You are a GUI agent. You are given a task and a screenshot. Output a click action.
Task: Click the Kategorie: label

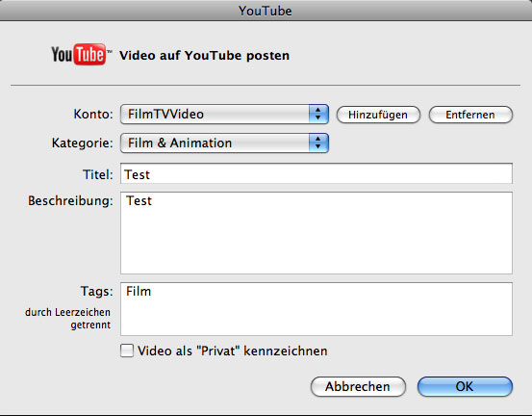click(82, 143)
